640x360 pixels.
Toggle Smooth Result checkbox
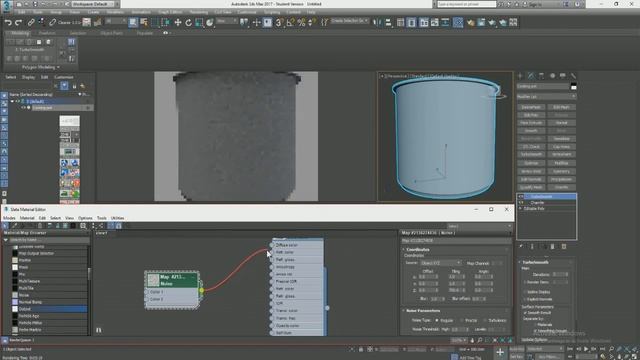pyautogui.click(x=525, y=313)
